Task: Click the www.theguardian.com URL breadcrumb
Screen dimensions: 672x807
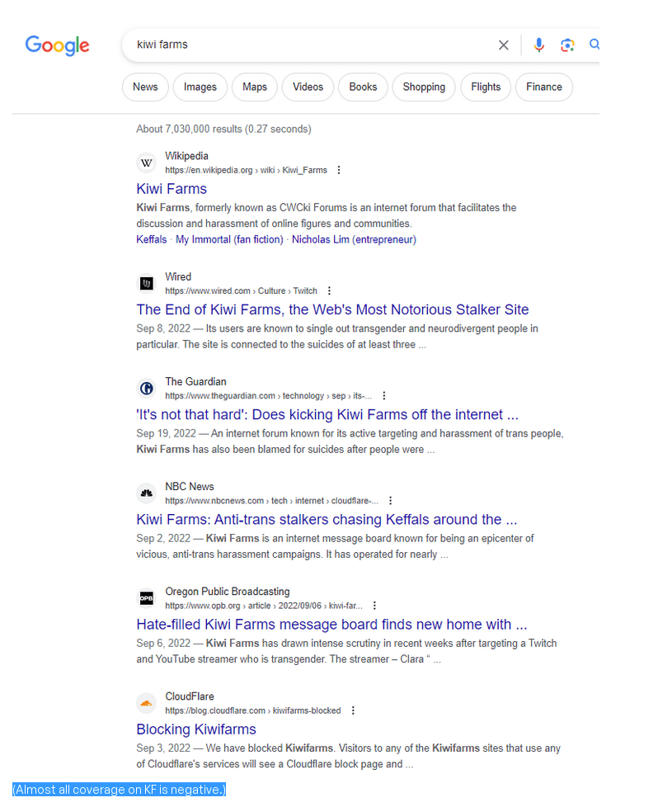Action: (269, 396)
